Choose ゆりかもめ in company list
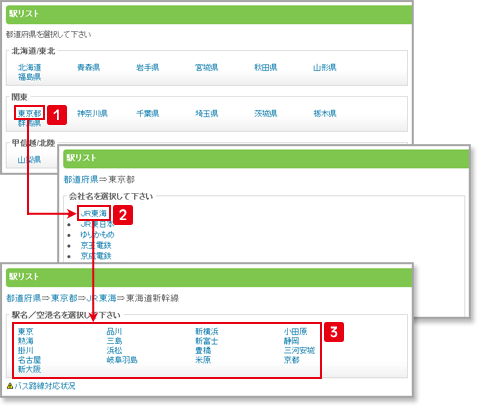Image resolution: width=500 pixels, height=410 pixels. (x=97, y=235)
